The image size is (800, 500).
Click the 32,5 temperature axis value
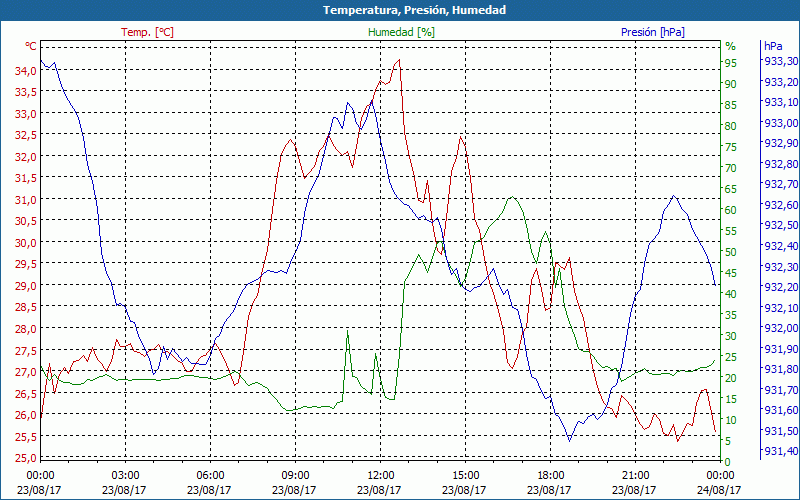tap(26, 135)
